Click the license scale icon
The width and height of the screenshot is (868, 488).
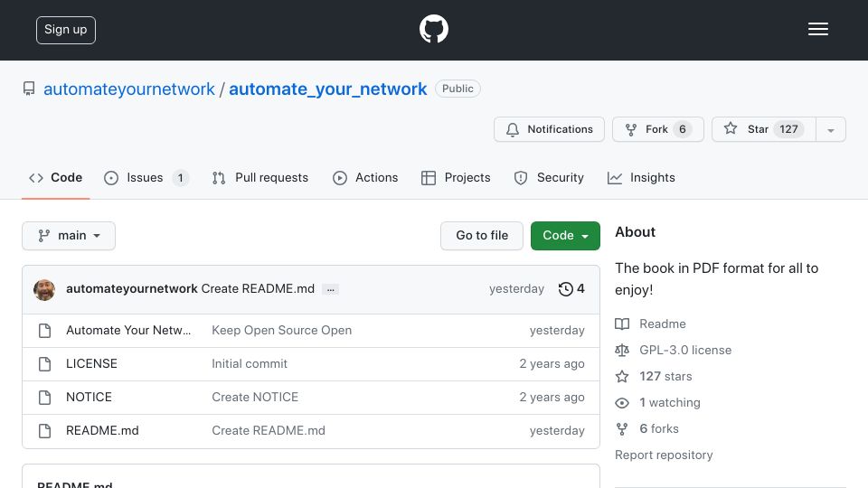(622, 351)
